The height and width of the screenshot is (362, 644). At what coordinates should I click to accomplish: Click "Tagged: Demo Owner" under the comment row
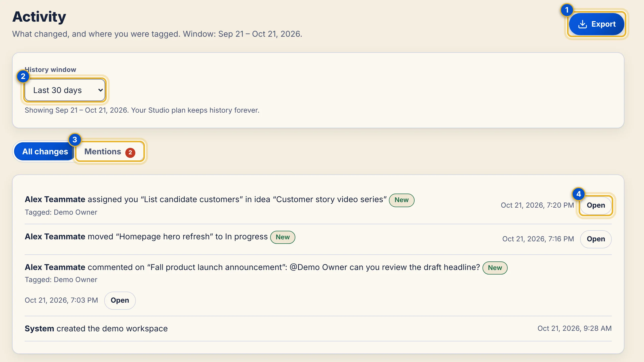61,280
